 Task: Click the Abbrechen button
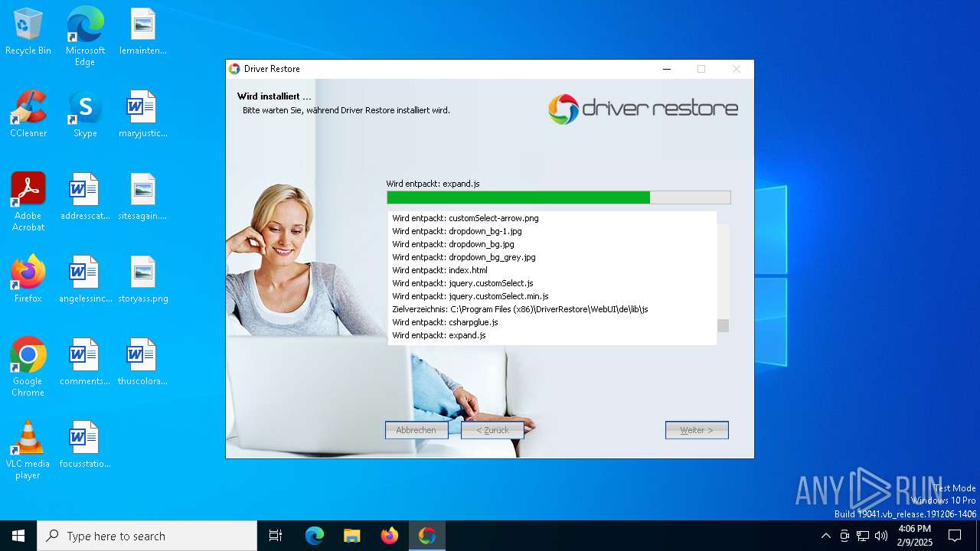pyautogui.click(x=416, y=430)
